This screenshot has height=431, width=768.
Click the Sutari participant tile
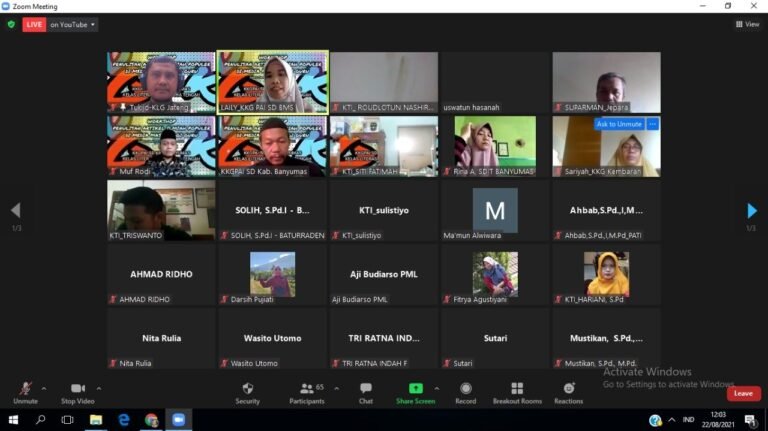point(495,338)
